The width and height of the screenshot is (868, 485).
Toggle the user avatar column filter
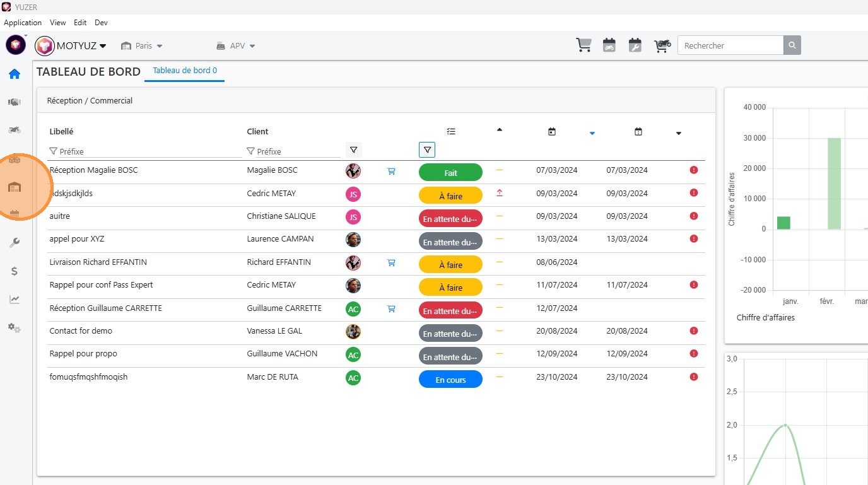tap(353, 150)
